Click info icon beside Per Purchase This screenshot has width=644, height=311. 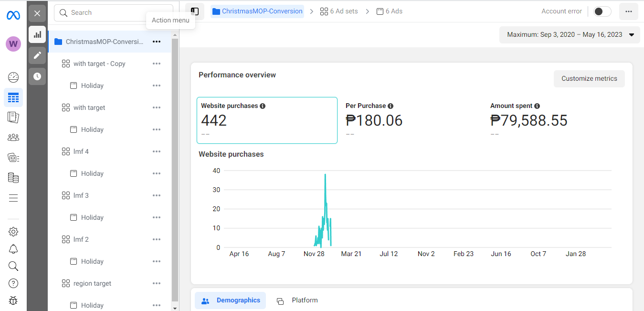(391, 106)
